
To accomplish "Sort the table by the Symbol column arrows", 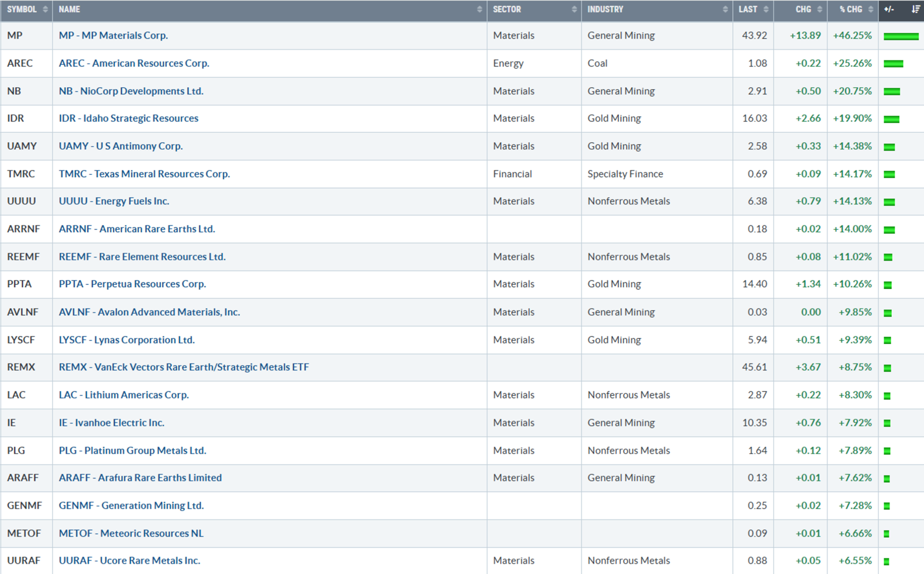I will [45, 9].
